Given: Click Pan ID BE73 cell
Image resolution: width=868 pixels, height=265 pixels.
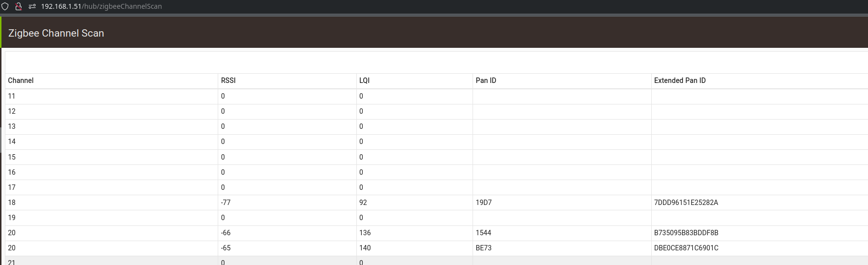Looking at the screenshot, I should pyautogui.click(x=562, y=248).
